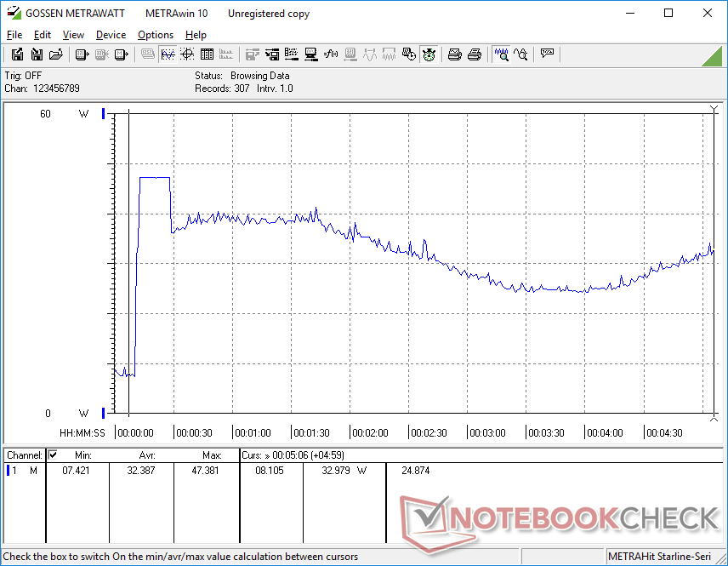This screenshot has width=728, height=566.
Task: Open the monitor display setup icon
Action: [x=311, y=54]
